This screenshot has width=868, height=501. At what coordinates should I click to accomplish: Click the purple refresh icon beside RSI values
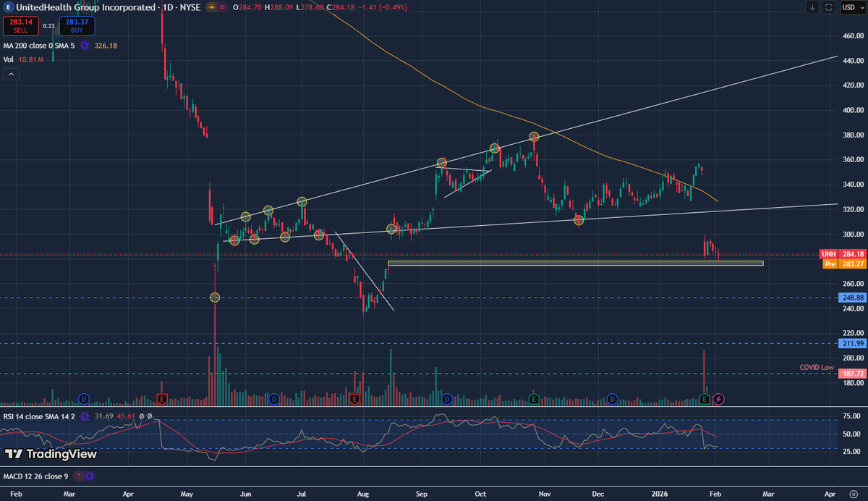[84, 416]
